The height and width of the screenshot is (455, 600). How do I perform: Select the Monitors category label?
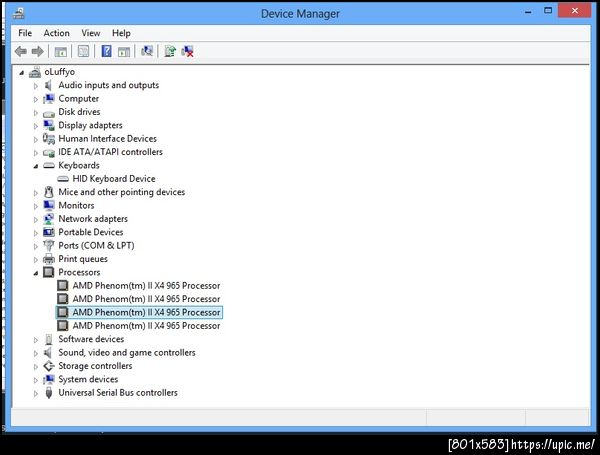(x=76, y=205)
